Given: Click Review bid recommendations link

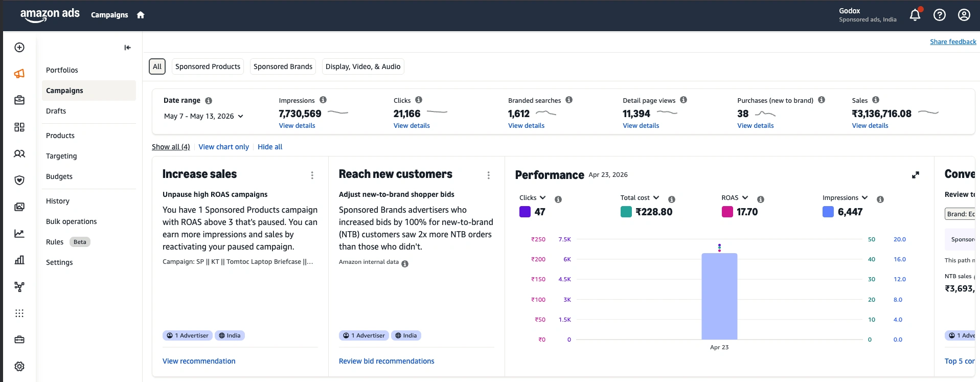Looking at the screenshot, I should 386,361.
